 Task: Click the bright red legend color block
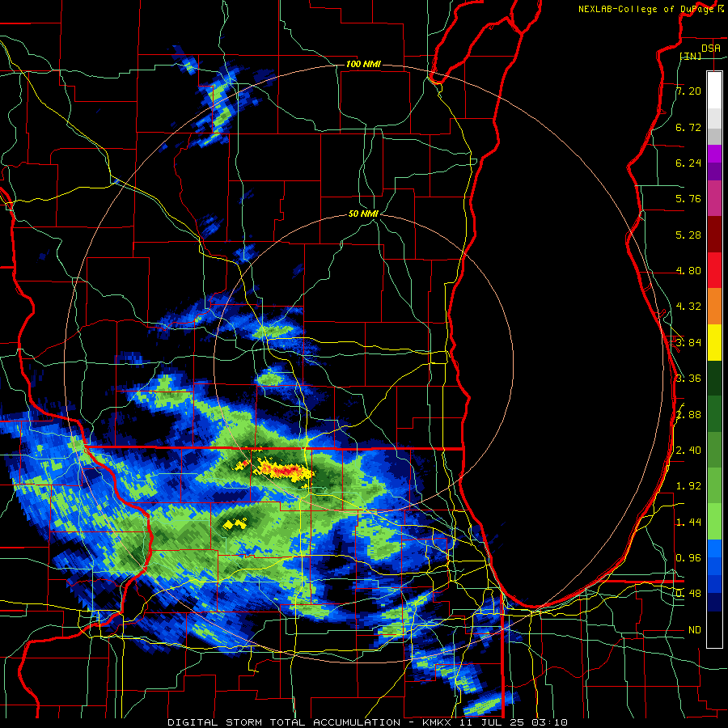pos(714,270)
